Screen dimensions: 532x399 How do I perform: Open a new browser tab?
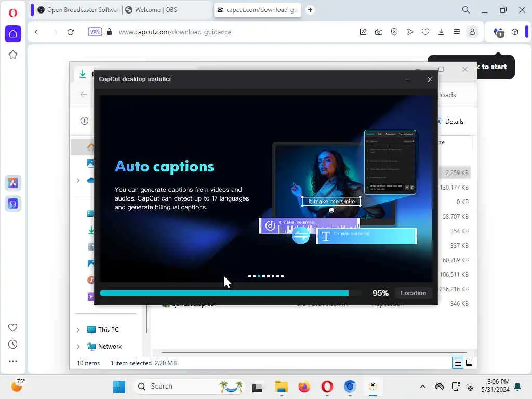(310, 10)
